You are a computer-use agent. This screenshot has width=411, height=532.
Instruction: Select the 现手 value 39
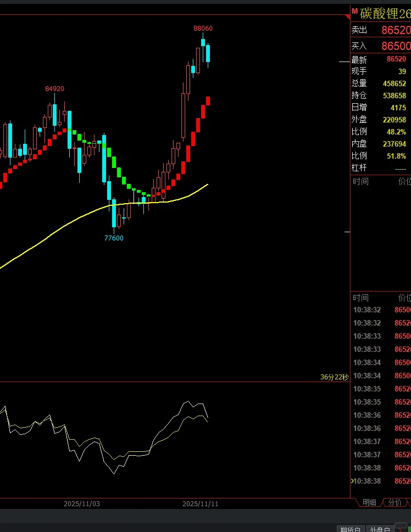click(x=402, y=71)
